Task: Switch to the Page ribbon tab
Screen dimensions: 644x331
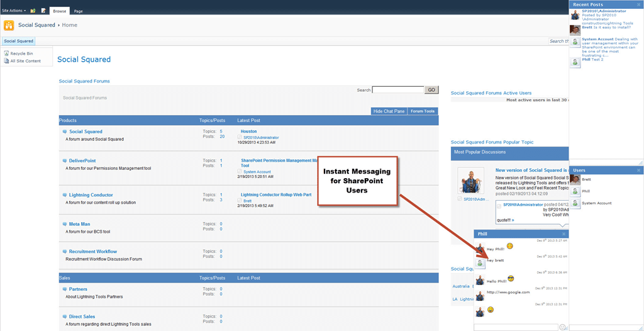Action: (79, 11)
